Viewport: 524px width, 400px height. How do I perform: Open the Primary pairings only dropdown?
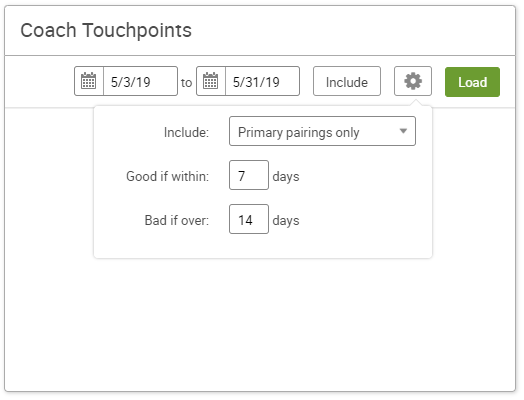322,131
